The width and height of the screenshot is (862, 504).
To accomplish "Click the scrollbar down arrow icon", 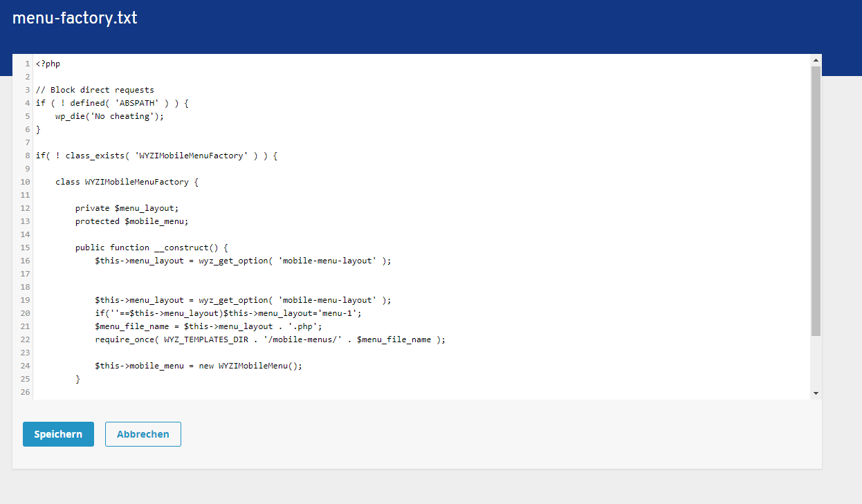I will (x=816, y=392).
